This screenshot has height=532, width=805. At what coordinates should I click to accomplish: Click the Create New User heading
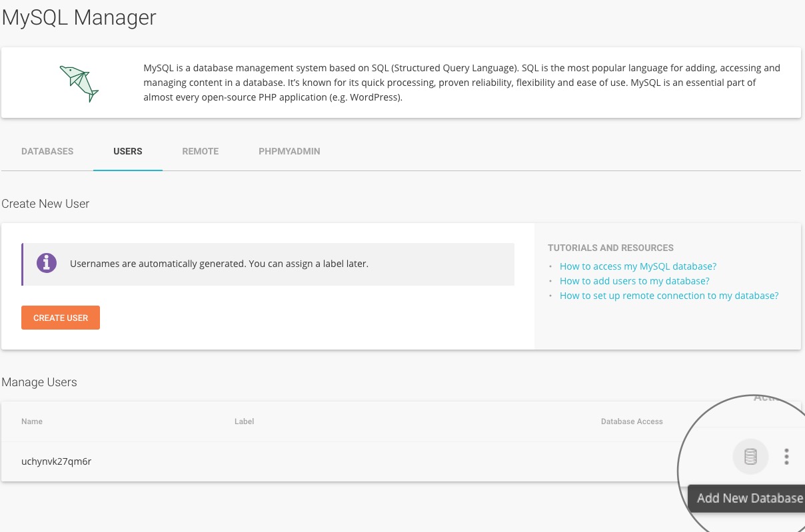45,204
